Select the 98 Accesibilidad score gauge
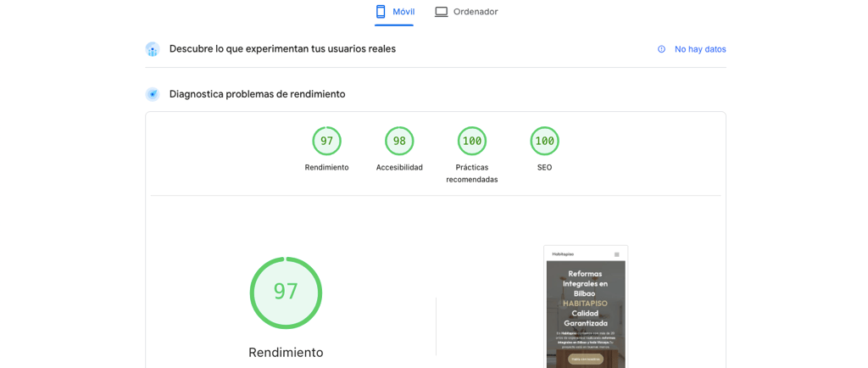 pyautogui.click(x=400, y=141)
